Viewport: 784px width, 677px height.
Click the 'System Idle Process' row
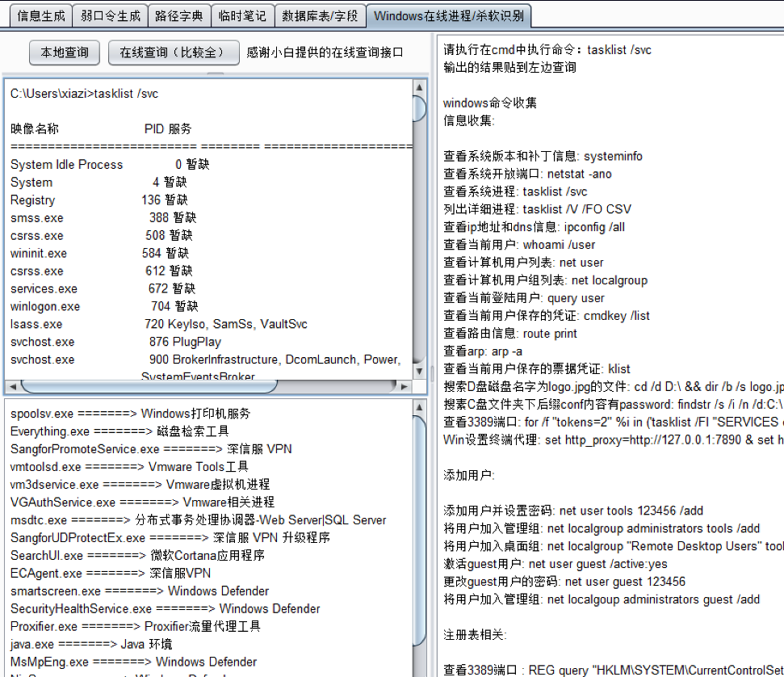110,165
